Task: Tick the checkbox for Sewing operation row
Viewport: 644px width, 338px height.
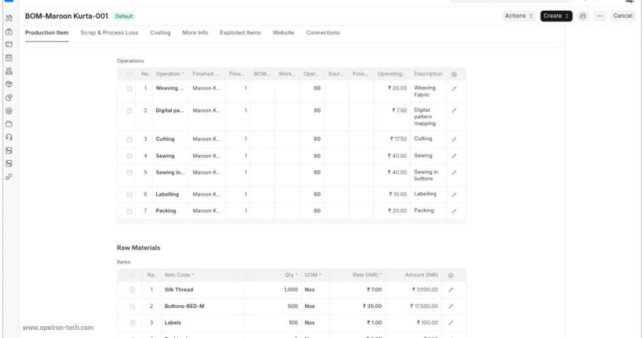Action: pyautogui.click(x=130, y=156)
